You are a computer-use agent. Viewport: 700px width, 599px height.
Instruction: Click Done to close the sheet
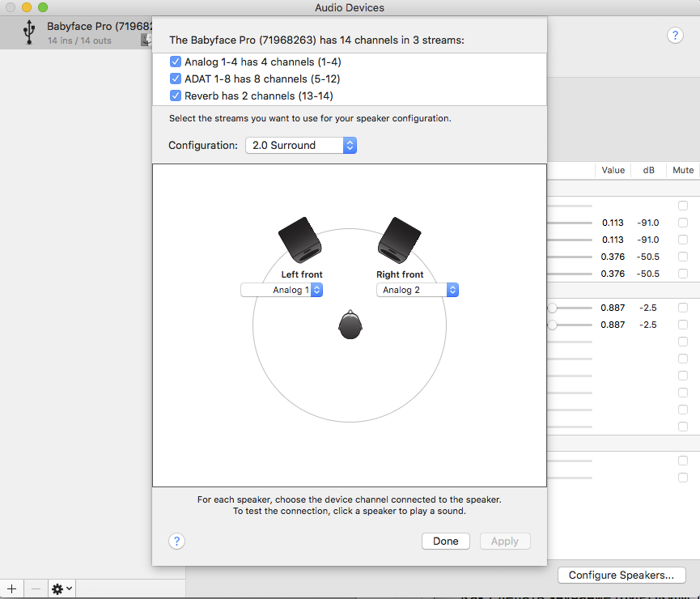(446, 541)
